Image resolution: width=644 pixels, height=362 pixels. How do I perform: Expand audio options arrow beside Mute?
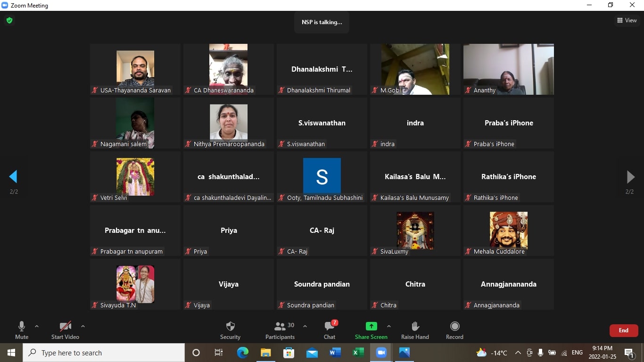pyautogui.click(x=37, y=326)
